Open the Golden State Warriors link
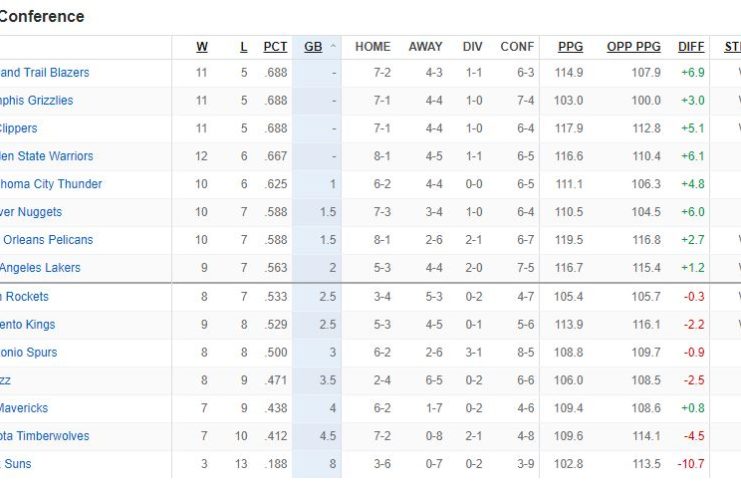 (x=46, y=157)
